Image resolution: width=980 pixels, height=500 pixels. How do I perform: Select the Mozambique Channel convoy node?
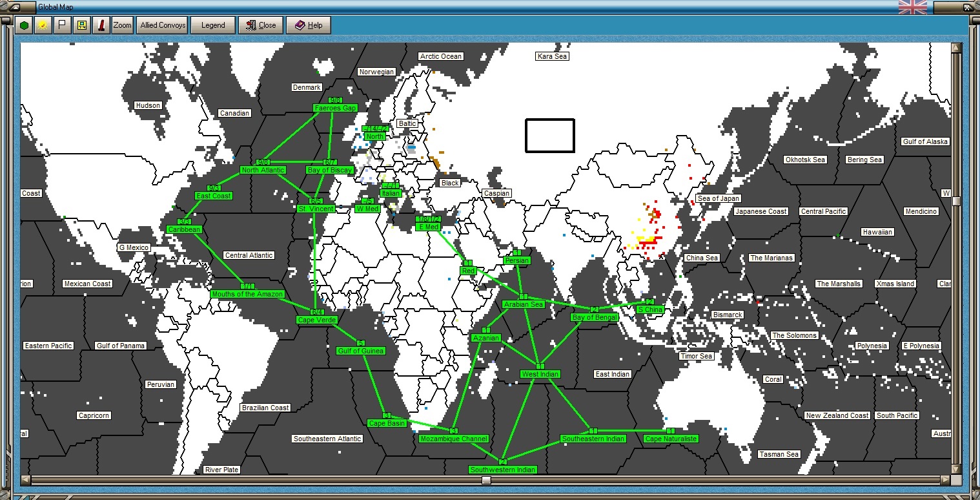pos(453,439)
